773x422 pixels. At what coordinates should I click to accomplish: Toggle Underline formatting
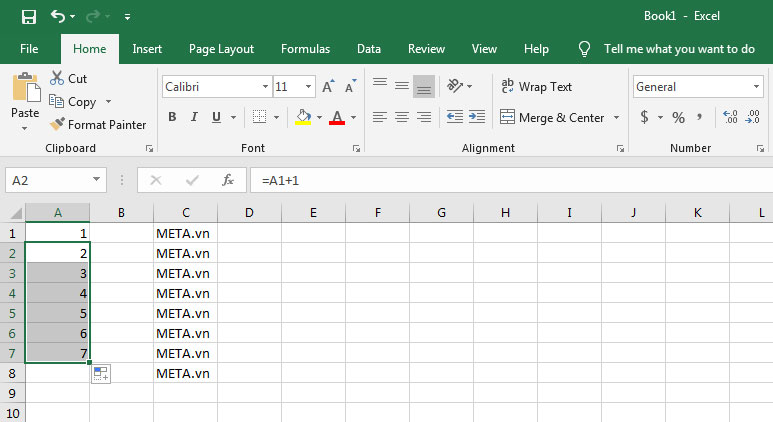tap(216, 117)
